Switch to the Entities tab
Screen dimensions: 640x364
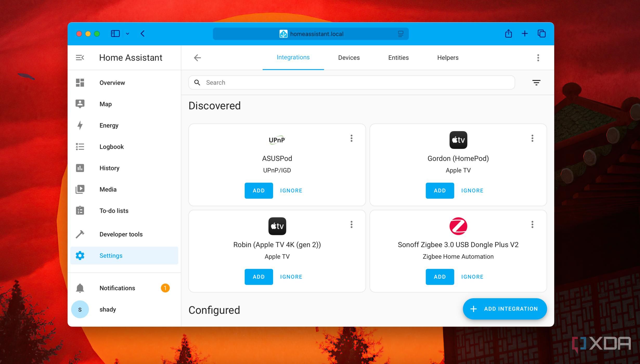398,58
